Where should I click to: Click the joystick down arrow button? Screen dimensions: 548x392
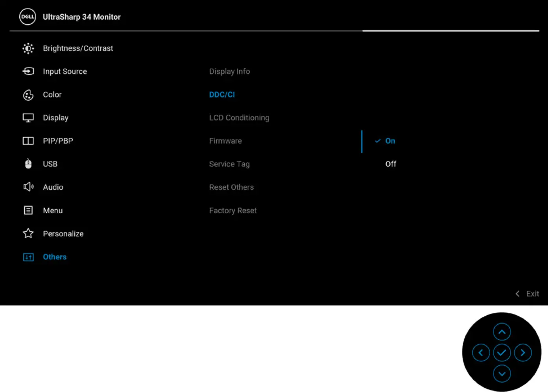tap(502, 374)
